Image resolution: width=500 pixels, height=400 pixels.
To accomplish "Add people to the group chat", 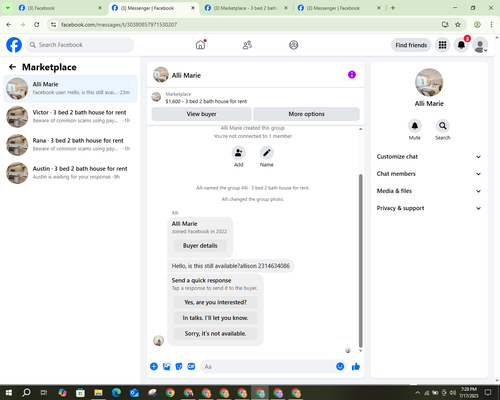I will tap(239, 153).
